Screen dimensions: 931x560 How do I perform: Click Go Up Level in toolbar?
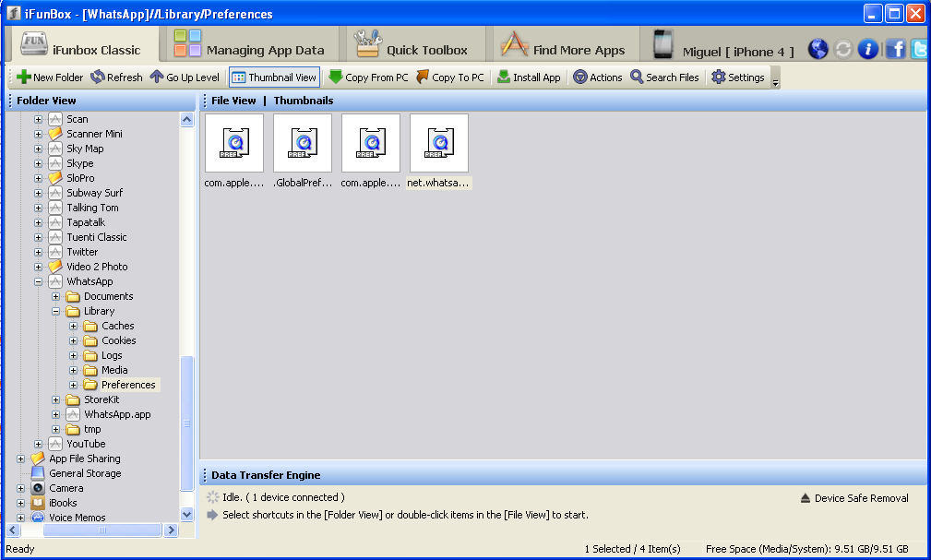click(185, 77)
